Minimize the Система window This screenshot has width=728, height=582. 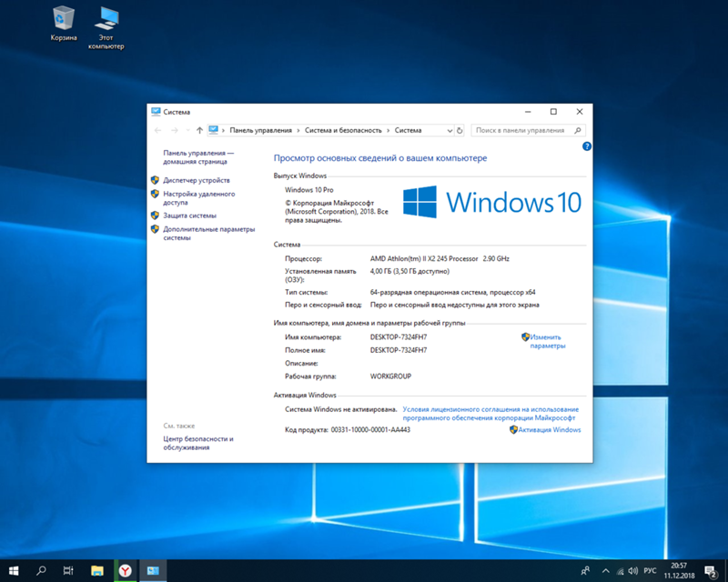point(528,112)
